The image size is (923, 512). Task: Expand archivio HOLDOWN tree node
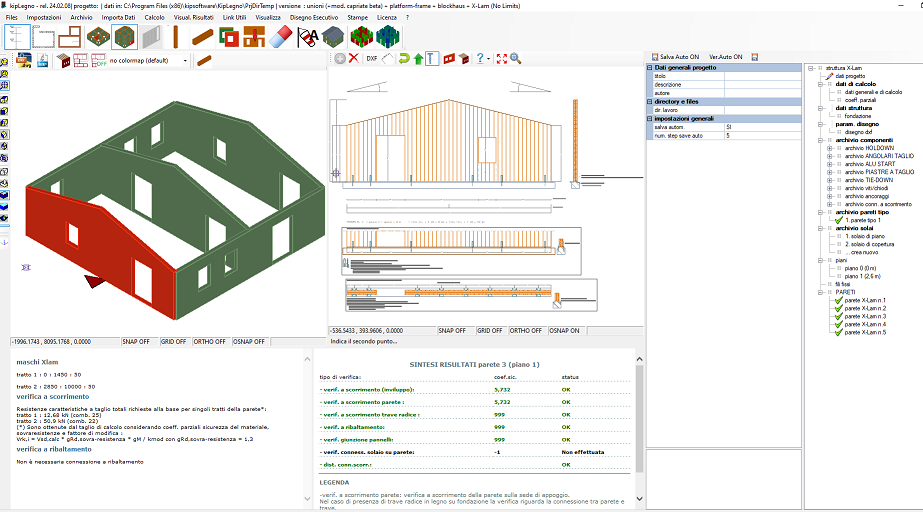click(x=829, y=148)
